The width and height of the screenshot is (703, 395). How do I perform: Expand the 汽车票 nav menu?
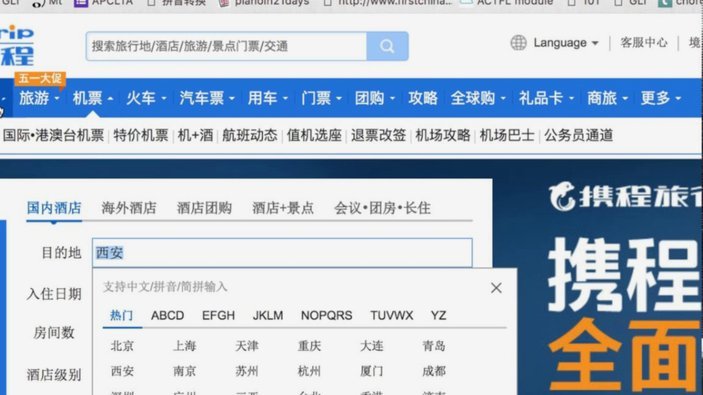(207, 98)
